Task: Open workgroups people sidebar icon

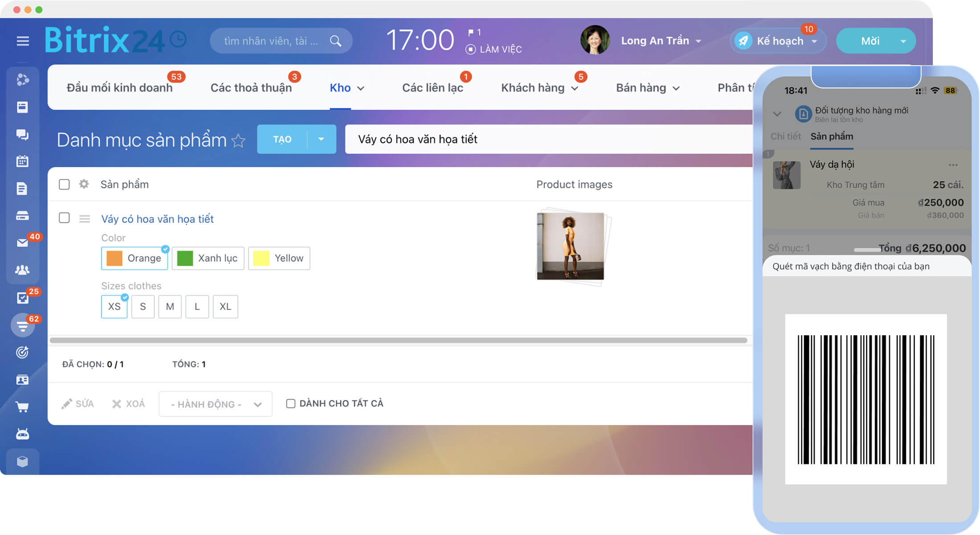Action: point(22,270)
